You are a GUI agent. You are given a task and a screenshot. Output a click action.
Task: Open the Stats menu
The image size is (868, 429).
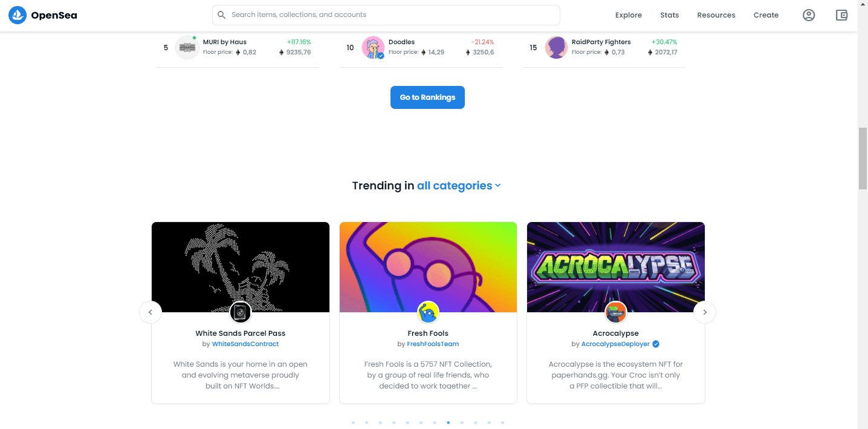click(x=669, y=15)
